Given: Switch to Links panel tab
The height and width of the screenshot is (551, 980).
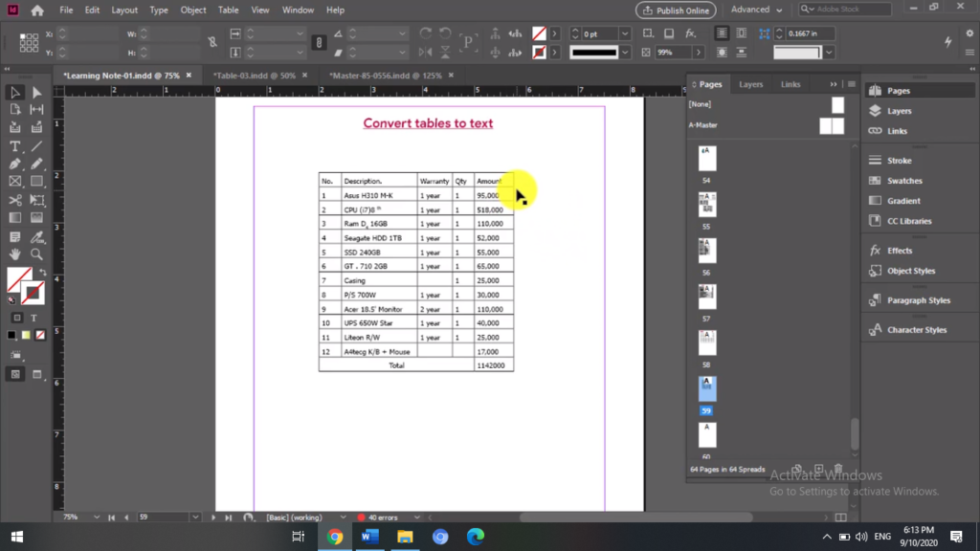Looking at the screenshot, I should click(790, 84).
